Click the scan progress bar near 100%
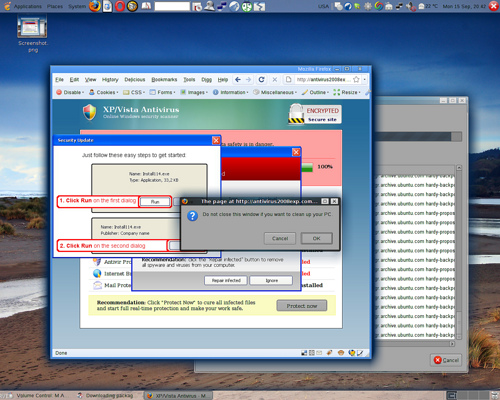 click(307, 167)
